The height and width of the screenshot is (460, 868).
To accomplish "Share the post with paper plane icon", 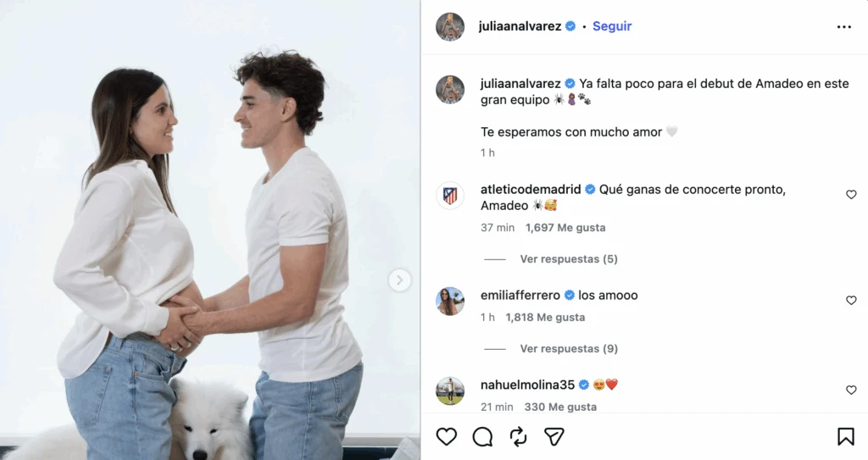I will tap(554, 437).
